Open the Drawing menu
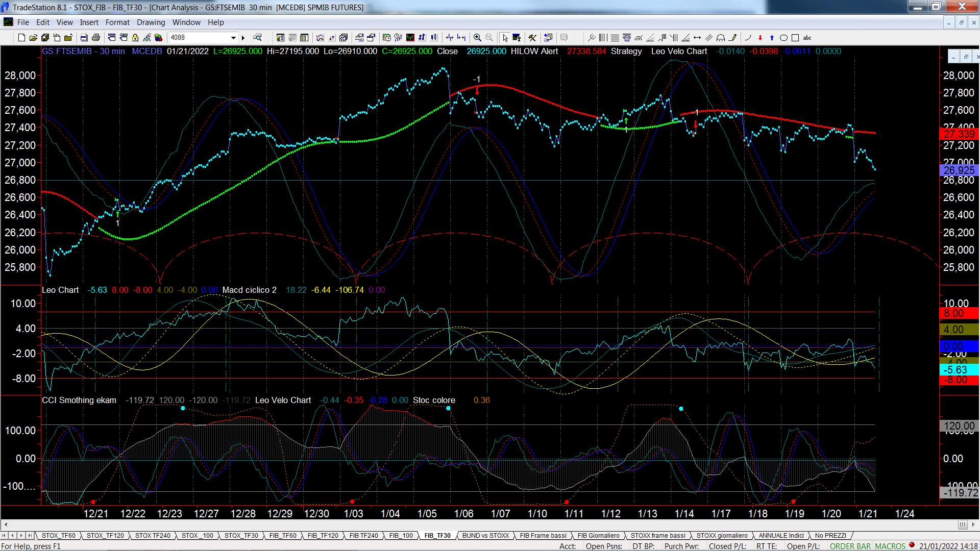 (151, 22)
